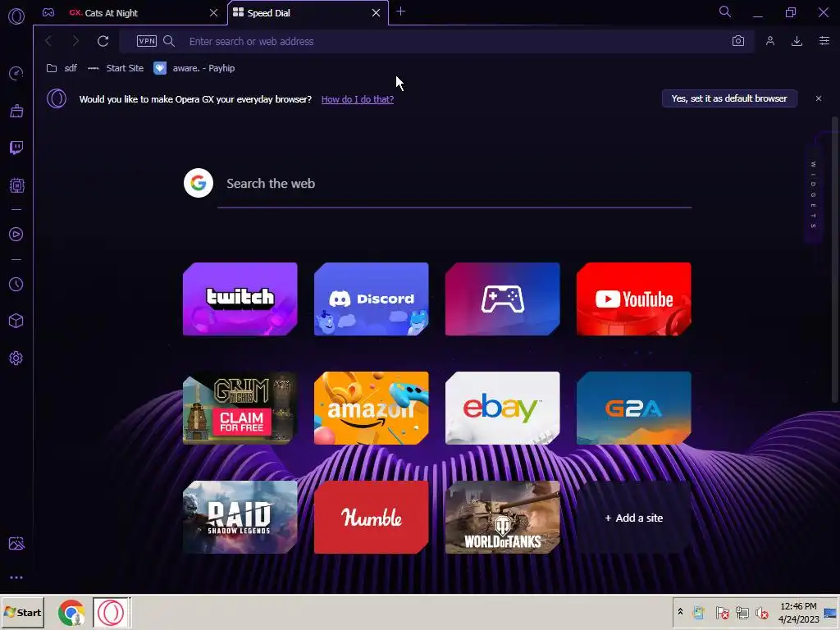
Task: Close the Speed Dial tab
Action: click(x=376, y=13)
